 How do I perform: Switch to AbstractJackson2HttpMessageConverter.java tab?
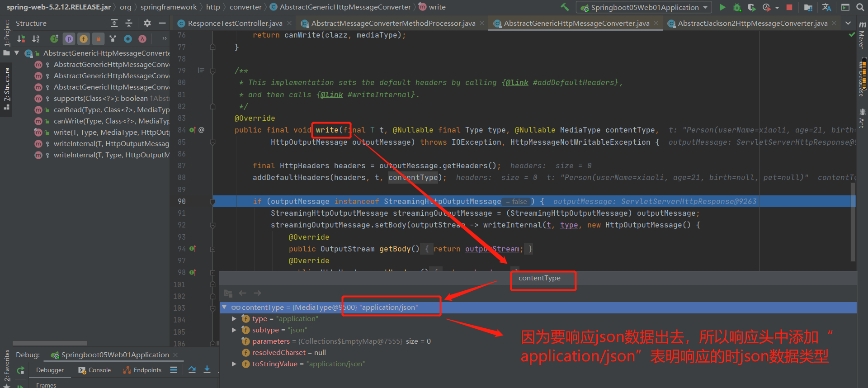tap(752, 23)
